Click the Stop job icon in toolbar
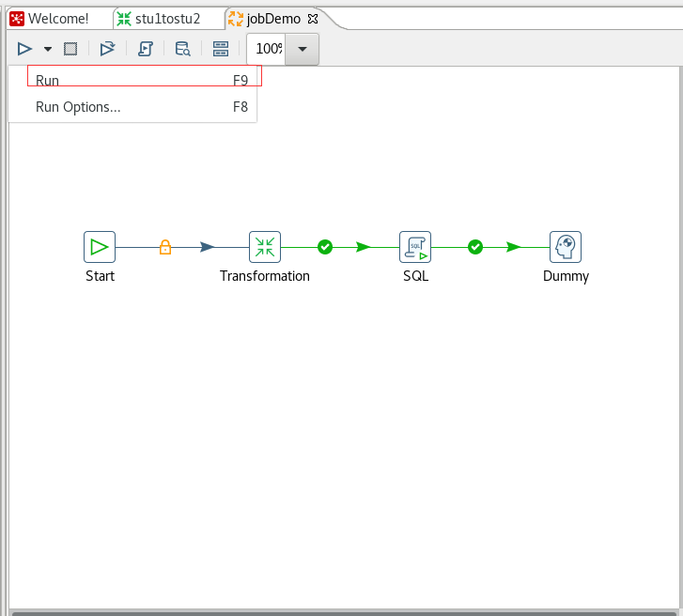683x616 pixels. pos(70,49)
